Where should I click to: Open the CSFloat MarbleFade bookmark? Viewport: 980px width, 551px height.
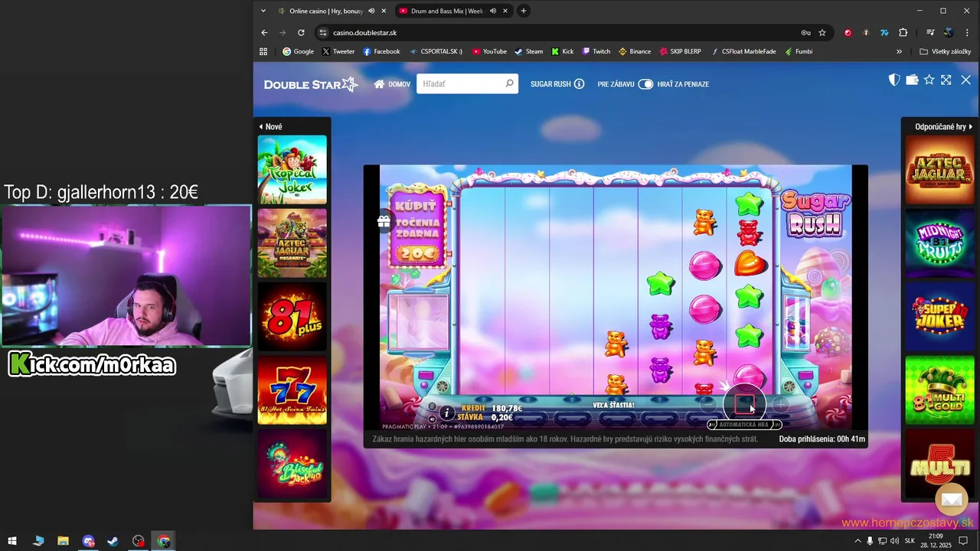(x=743, y=51)
